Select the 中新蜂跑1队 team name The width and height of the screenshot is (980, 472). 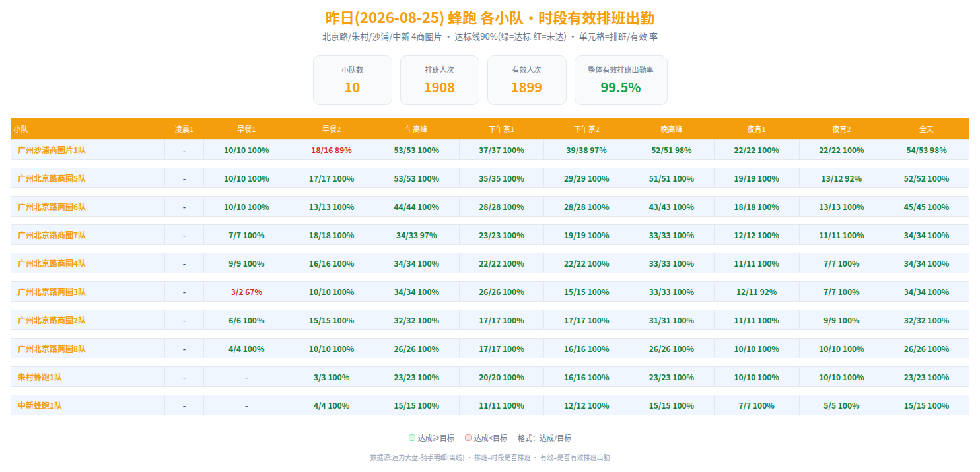pos(40,405)
